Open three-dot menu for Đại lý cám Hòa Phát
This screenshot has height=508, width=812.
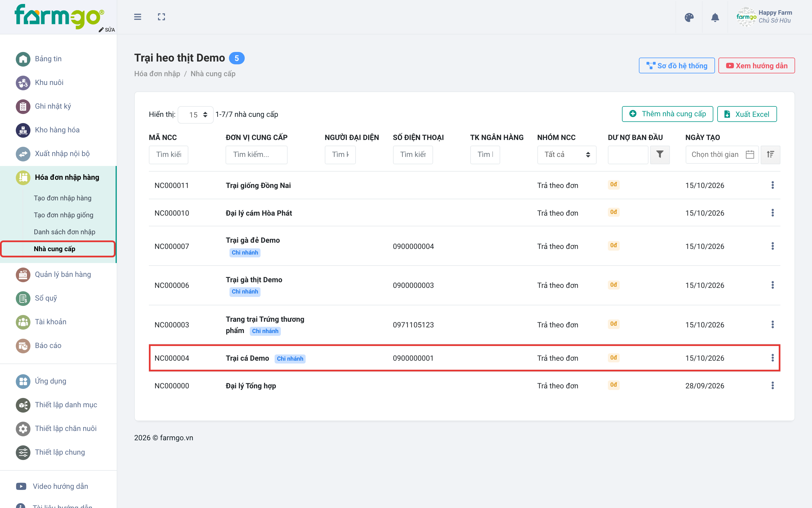773,213
